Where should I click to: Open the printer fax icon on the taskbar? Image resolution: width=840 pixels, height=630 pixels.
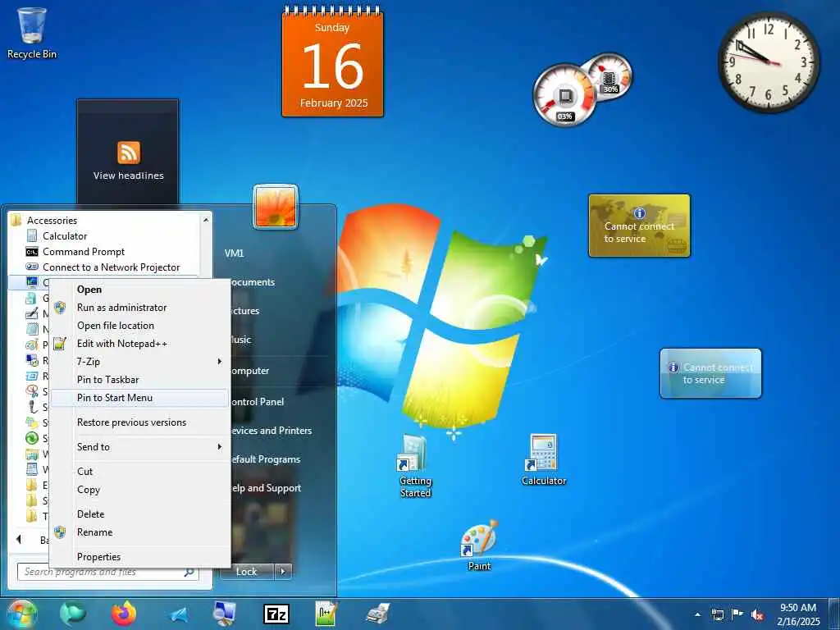pyautogui.click(x=377, y=614)
